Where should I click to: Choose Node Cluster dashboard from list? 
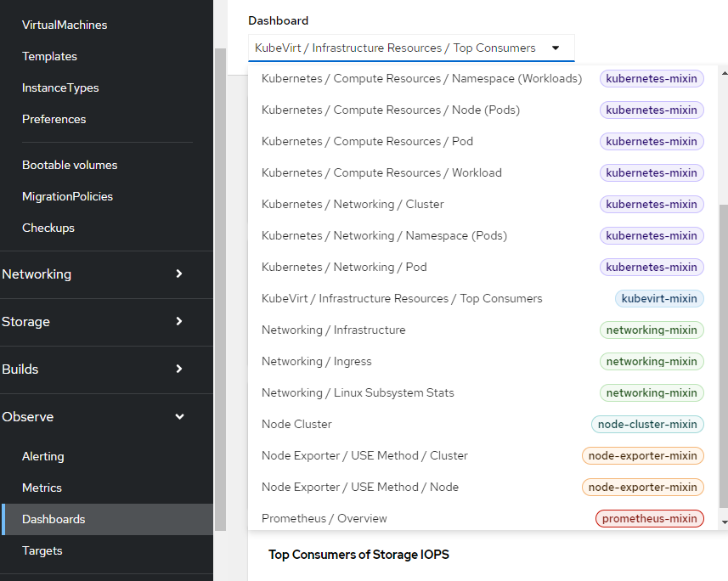[x=296, y=424]
